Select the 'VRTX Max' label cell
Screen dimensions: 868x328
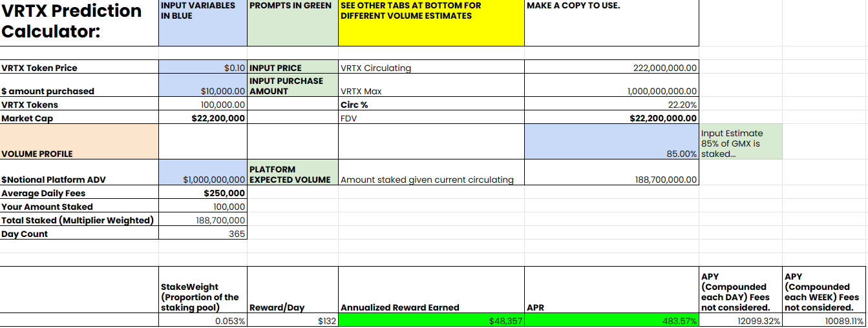(x=431, y=86)
